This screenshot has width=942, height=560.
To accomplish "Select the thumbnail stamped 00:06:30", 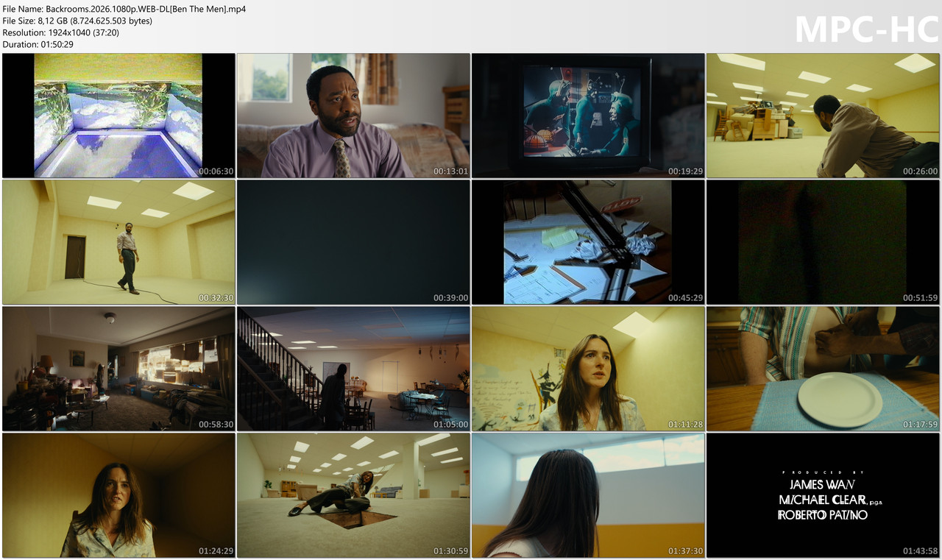I will coord(118,116).
